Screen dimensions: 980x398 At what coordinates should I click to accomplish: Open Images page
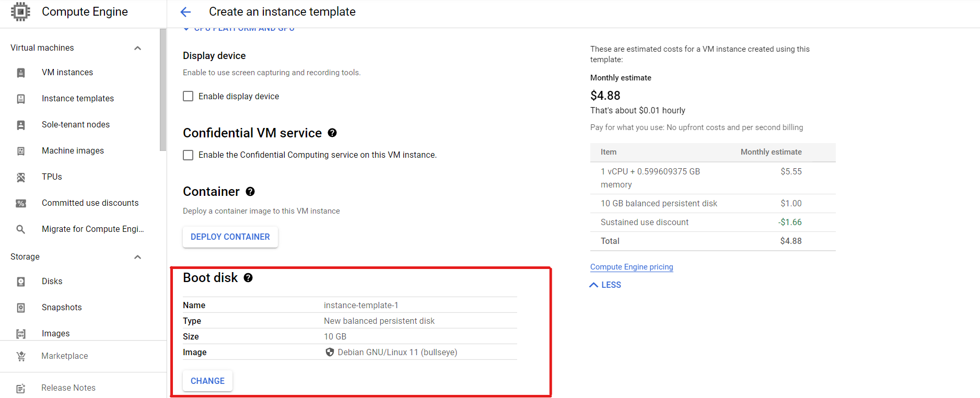pyautogui.click(x=55, y=333)
